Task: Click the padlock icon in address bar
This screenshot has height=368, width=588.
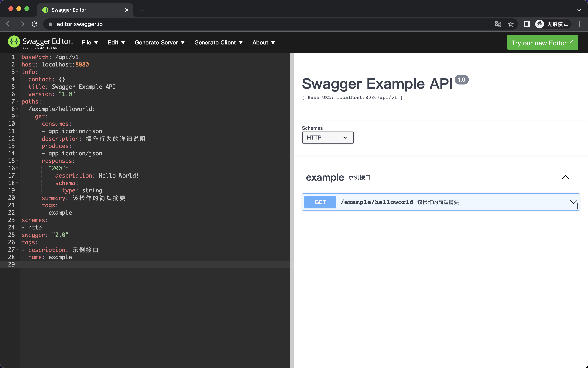Action: (x=50, y=24)
